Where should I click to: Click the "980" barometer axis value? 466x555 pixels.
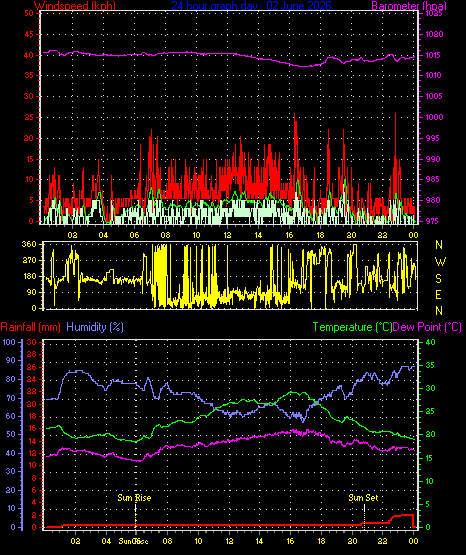pyautogui.click(x=434, y=200)
